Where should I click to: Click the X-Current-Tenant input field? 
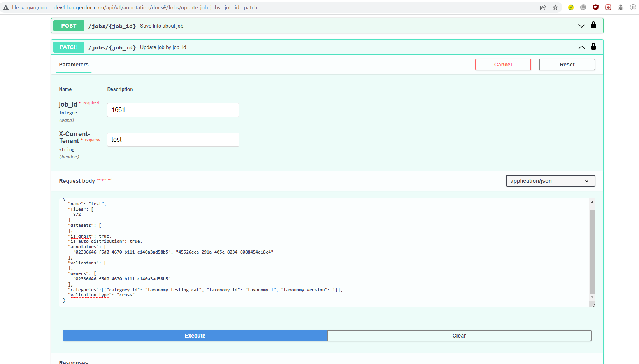[173, 140]
